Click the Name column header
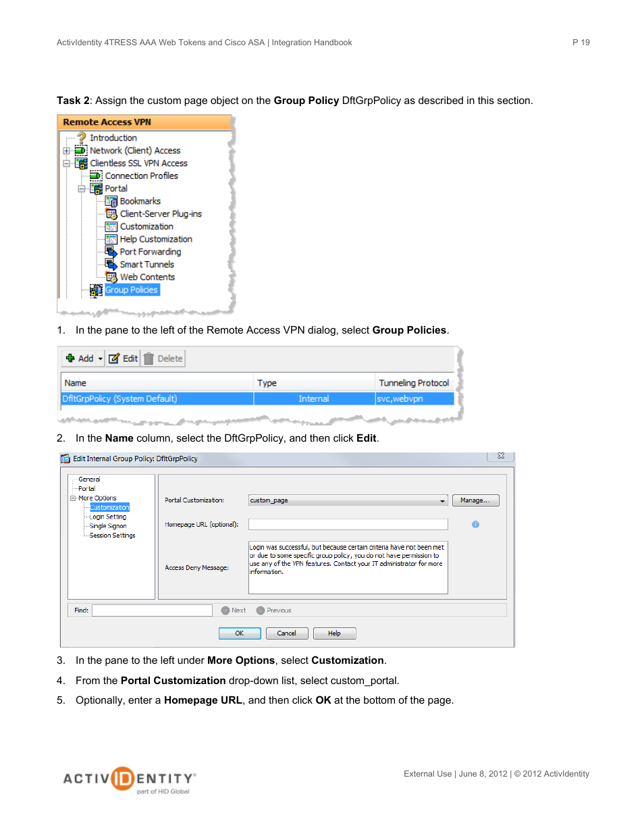644x834 pixels. [157, 383]
